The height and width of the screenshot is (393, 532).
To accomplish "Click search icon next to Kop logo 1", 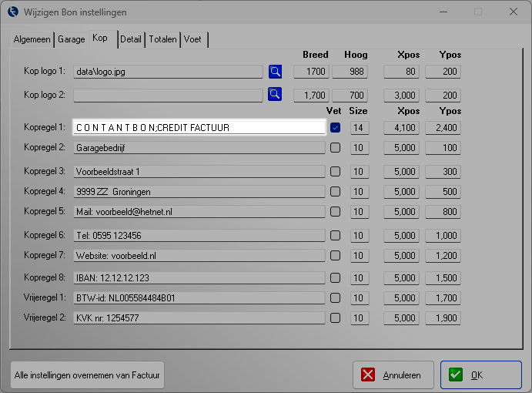I will [x=275, y=72].
